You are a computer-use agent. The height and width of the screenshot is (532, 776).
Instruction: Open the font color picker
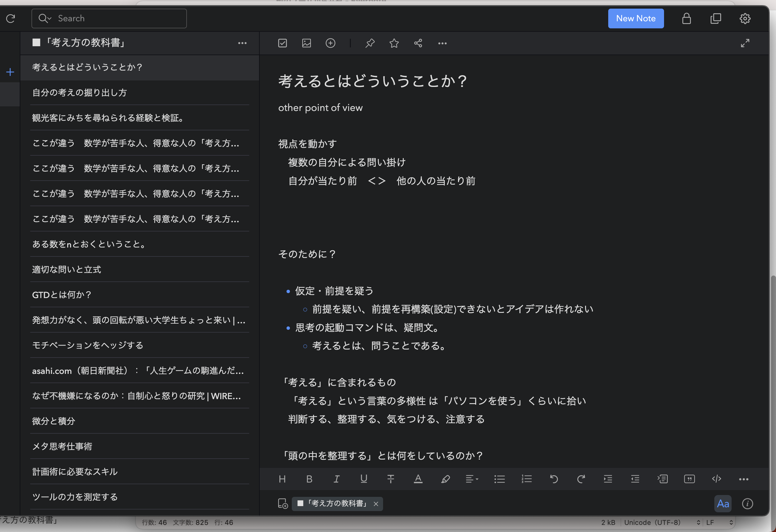click(x=418, y=479)
